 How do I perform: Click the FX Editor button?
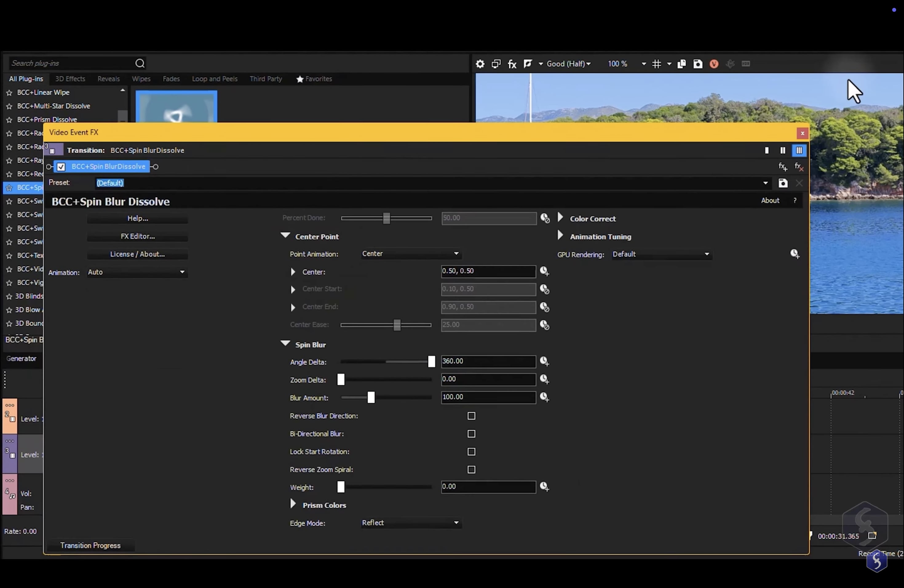pyautogui.click(x=137, y=236)
